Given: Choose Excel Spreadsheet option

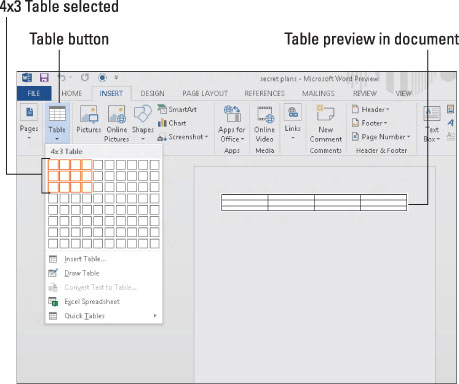Looking at the screenshot, I should tap(103, 301).
